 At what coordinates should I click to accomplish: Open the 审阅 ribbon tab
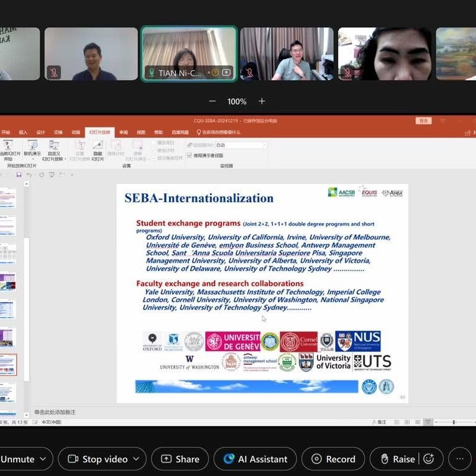[x=124, y=132]
